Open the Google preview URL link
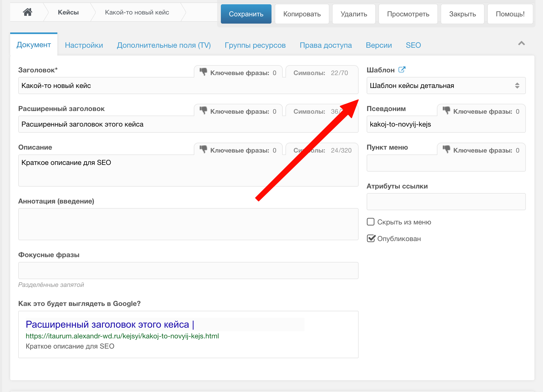 122,336
